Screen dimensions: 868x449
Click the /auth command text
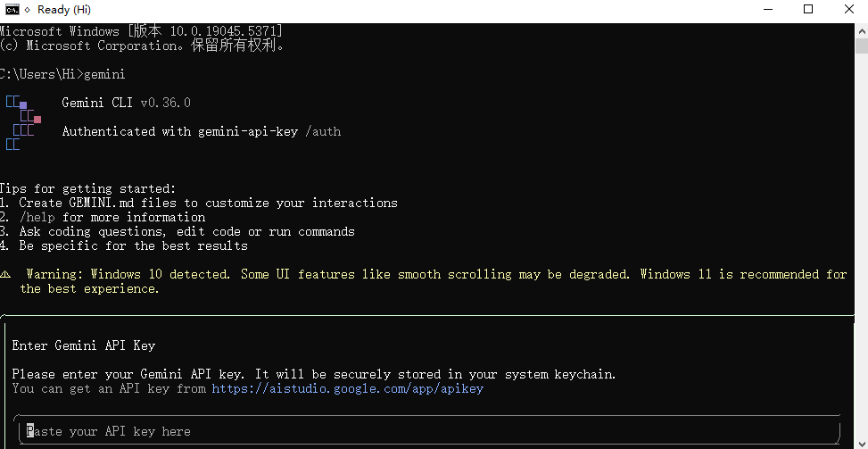coord(323,132)
